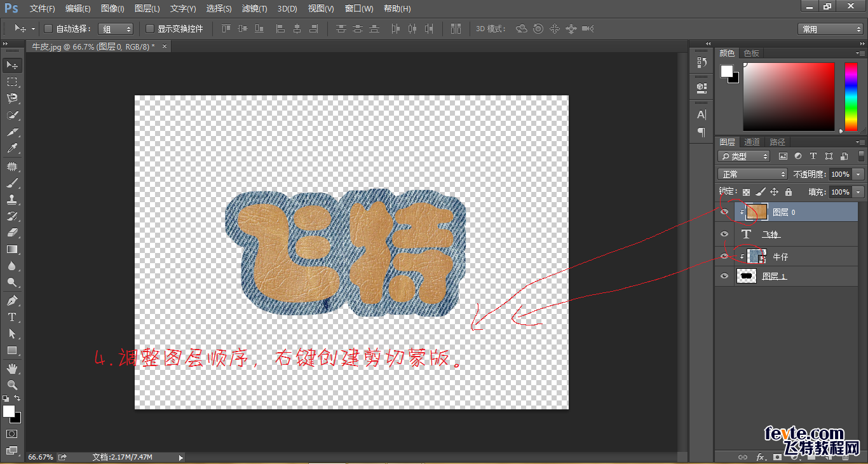
Task: Select the Eraser tool
Action: coord(12,233)
